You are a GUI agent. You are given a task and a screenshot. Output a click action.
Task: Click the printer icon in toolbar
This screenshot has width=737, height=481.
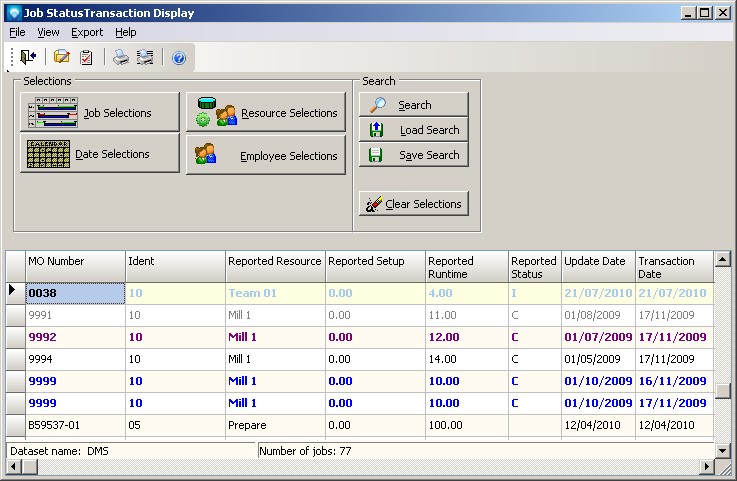121,57
